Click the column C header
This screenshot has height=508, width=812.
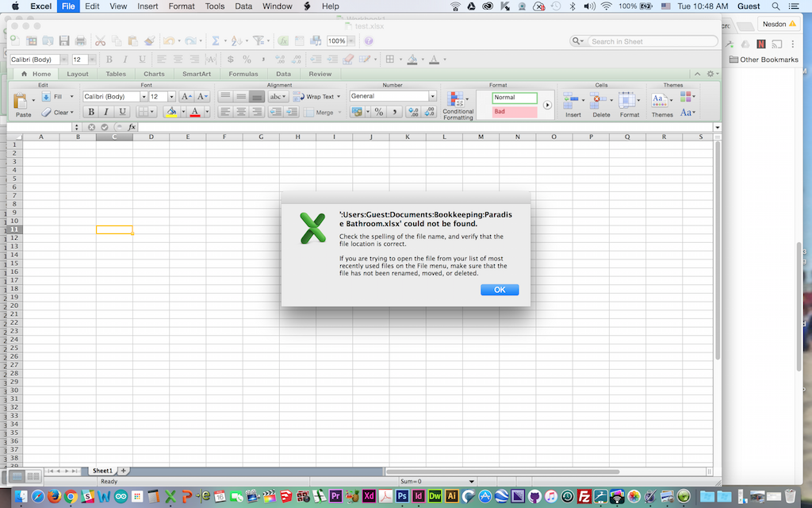pos(114,137)
